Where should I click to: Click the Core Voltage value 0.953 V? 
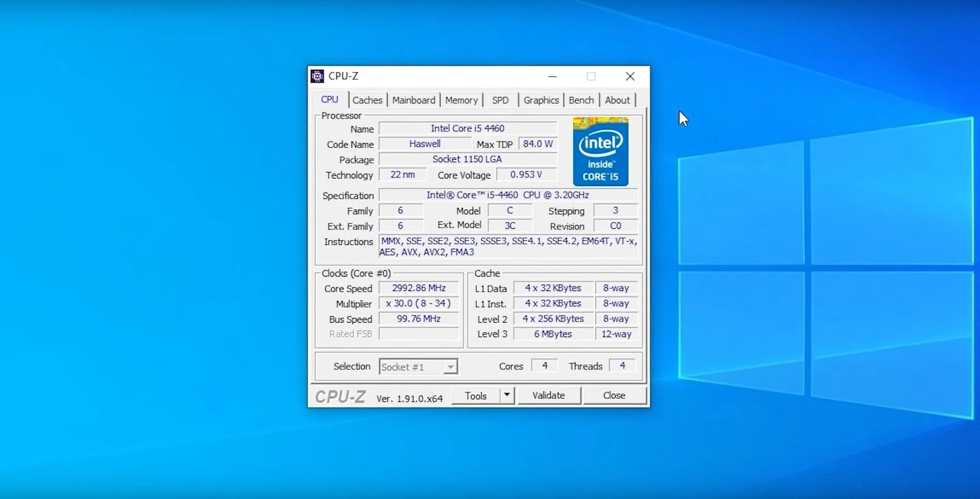click(526, 175)
